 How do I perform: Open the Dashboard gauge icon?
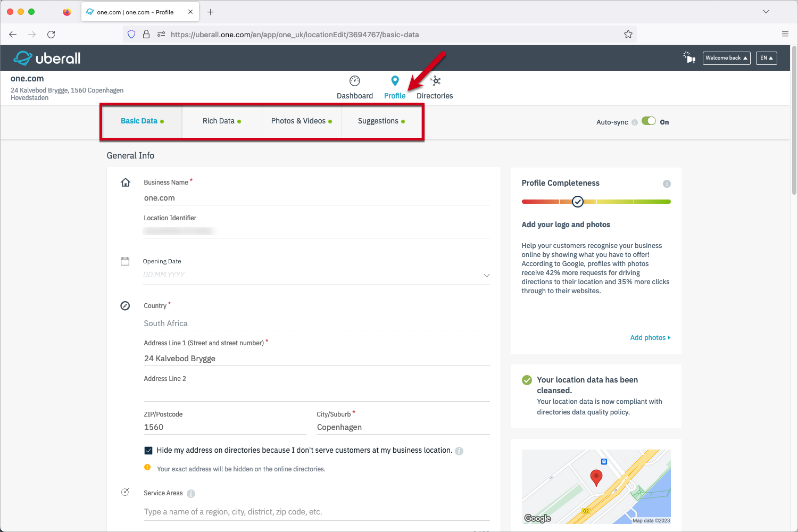pos(354,81)
